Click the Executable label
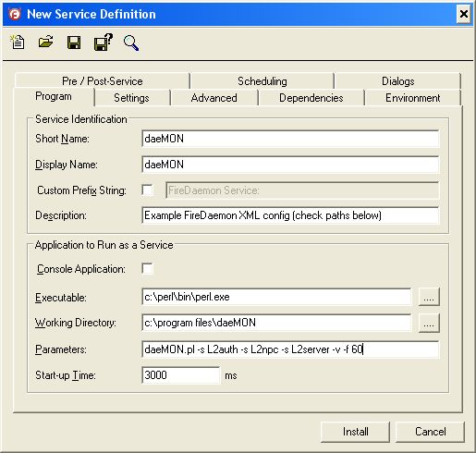476x453 pixels. point(61,298)
